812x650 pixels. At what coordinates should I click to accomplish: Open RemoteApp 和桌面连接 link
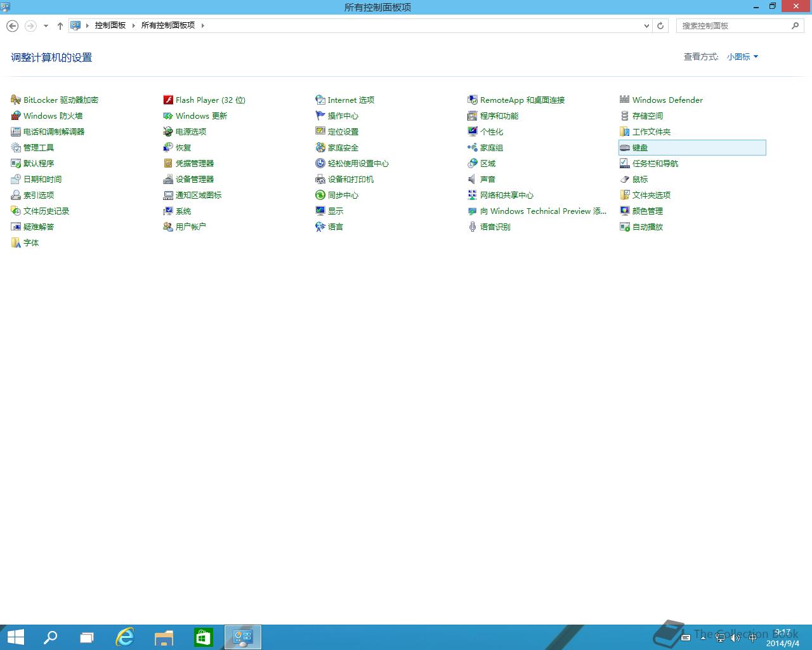click(x=522, y=100)
